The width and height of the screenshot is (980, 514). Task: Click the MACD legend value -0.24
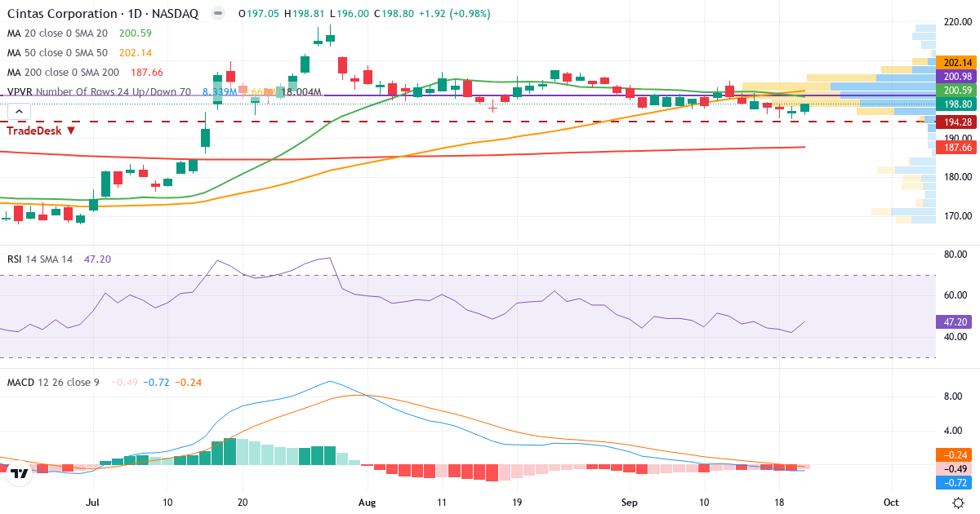[x=189, y=382]
